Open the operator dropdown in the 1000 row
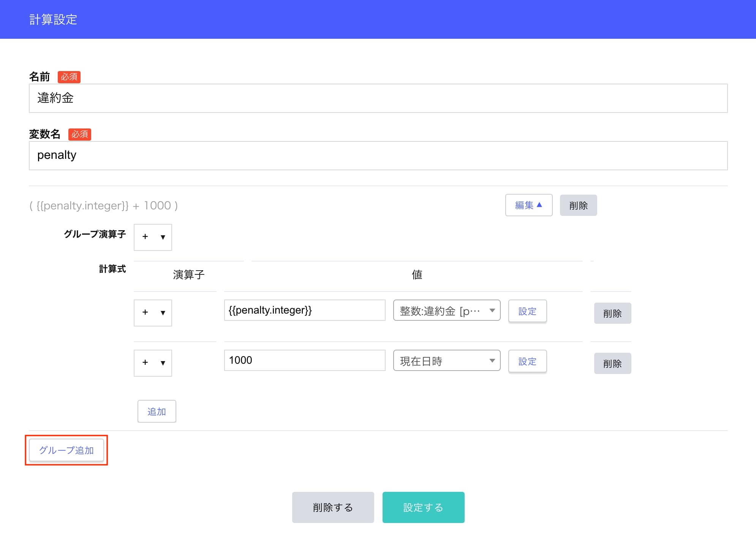 click(x=153, y=363)
